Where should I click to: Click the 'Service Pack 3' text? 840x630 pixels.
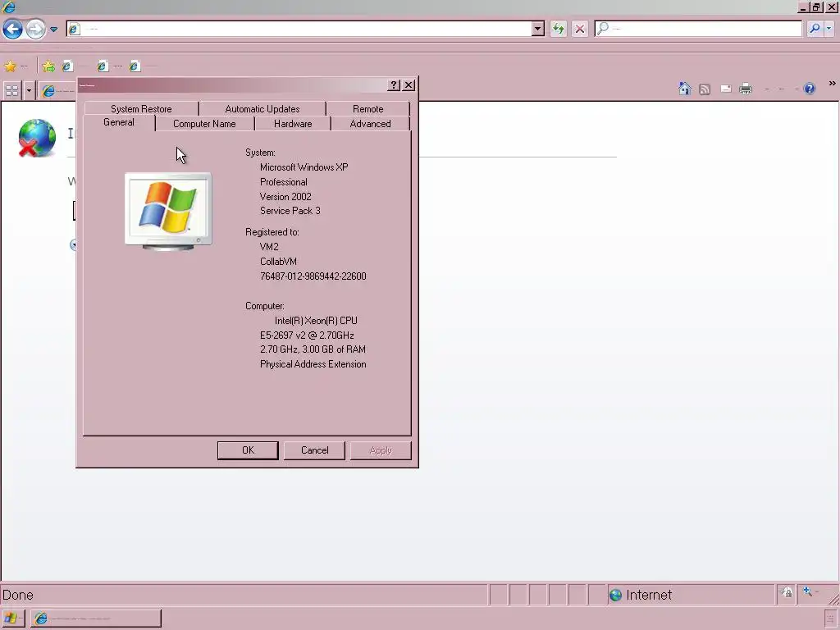coord(290,211)
